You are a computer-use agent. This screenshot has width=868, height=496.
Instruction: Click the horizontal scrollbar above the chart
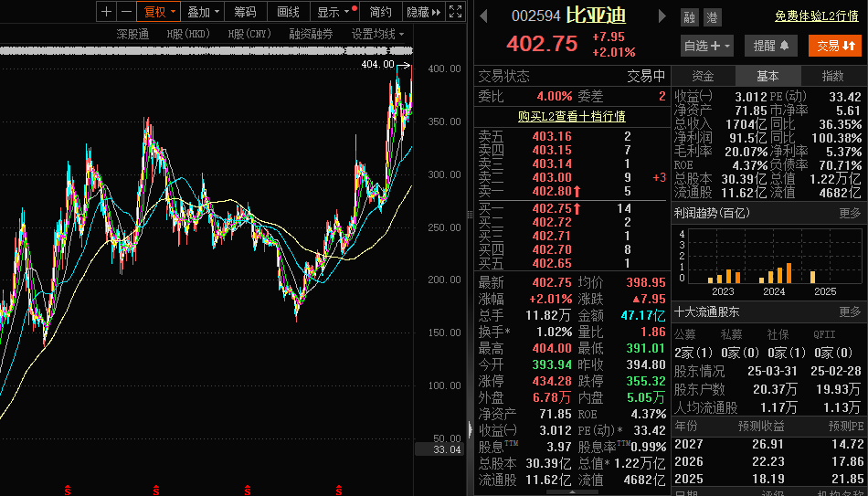(x=206, y=51)
